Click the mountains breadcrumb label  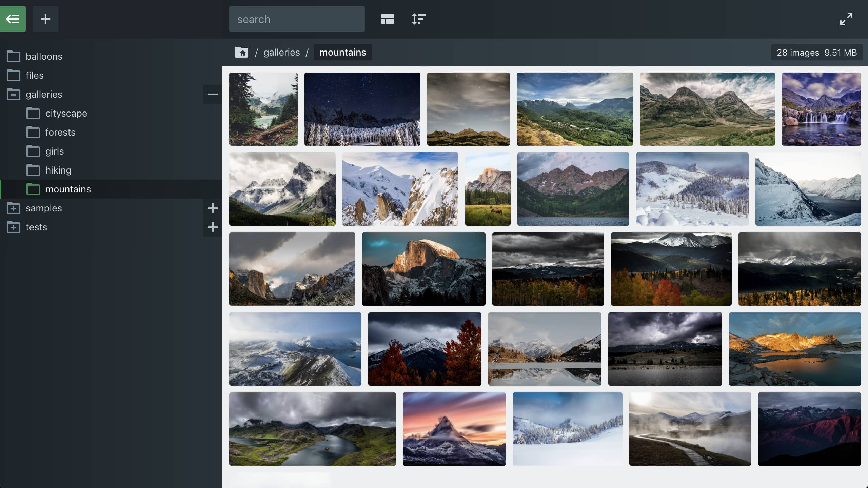pyautogui.click(x=342, y=52)
